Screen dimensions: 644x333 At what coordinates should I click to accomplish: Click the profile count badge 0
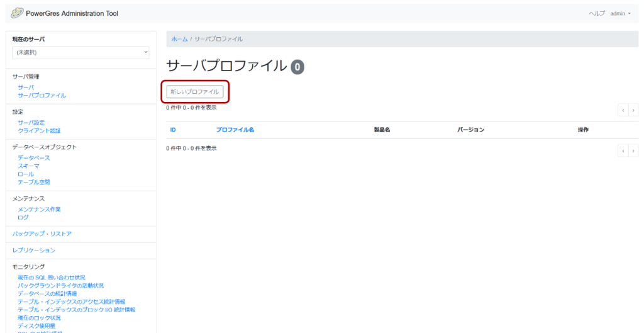pos(297,67)
